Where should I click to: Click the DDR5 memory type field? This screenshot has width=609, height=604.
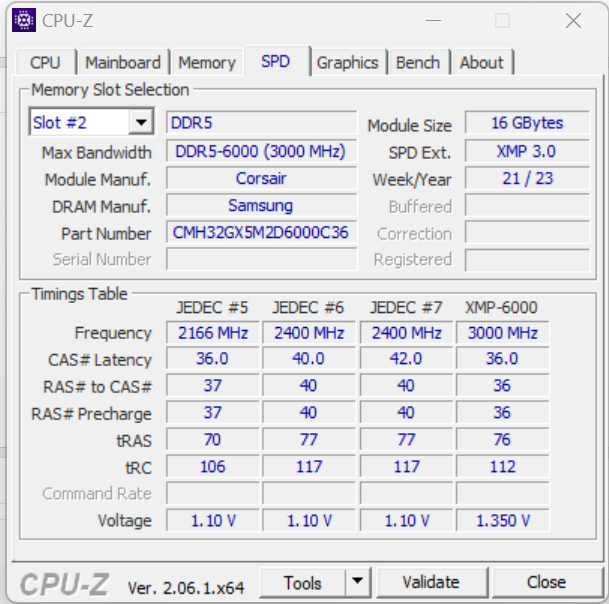click(x=261, y=123)
